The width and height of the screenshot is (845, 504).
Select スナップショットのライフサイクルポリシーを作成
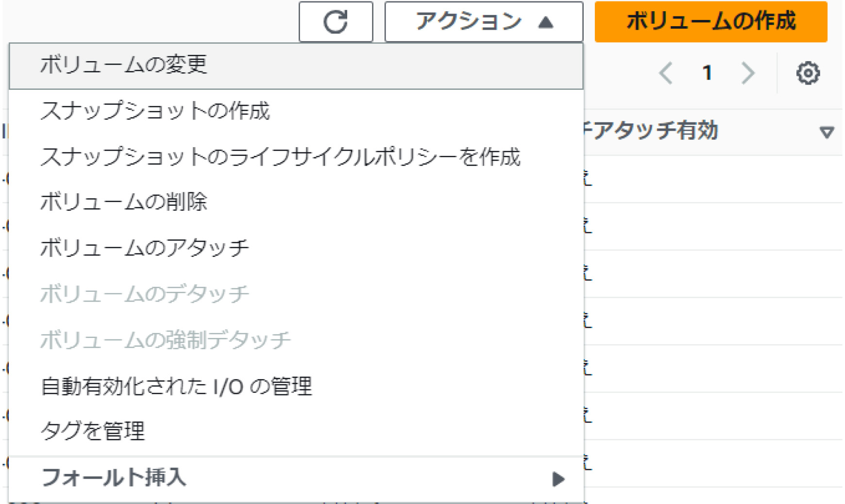296,156
